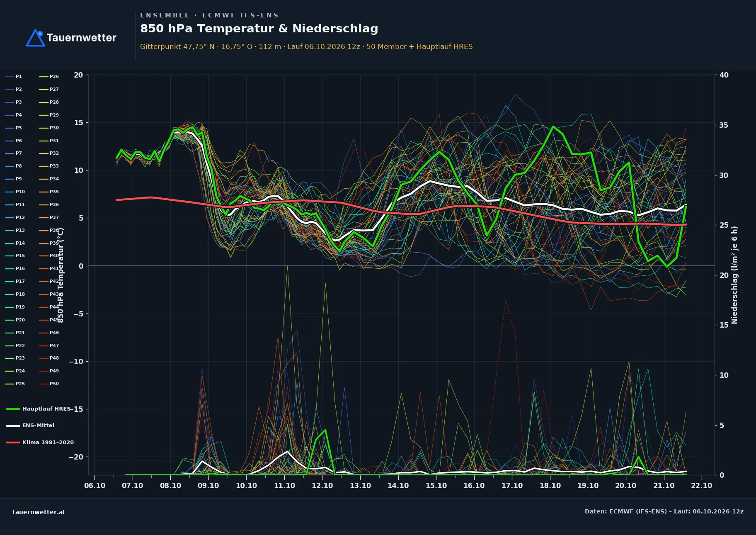Click the 15.10 date axis label
Image resolution: width=756 pixels, height=535 pixels.
pyautogui.click(x=436, y=486)
